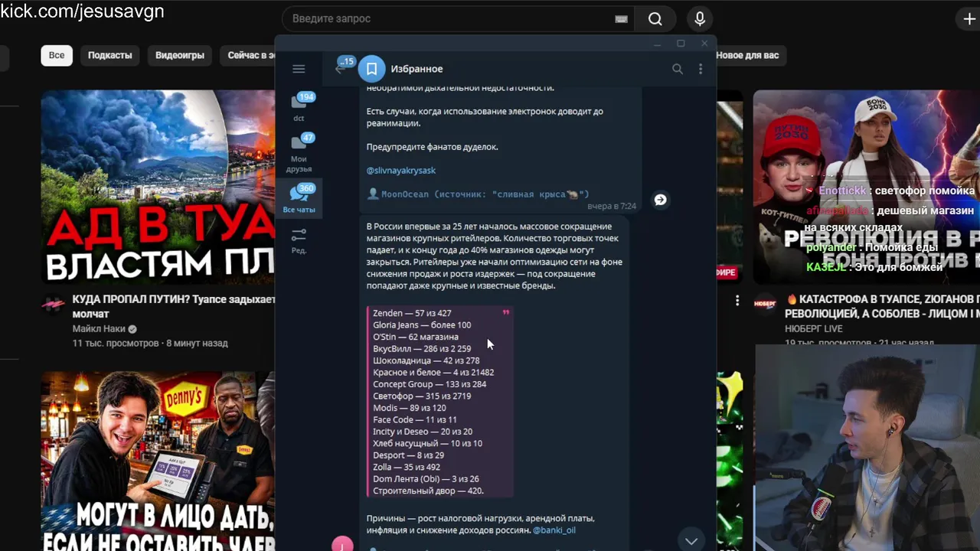Viewport: 980px width, 551px height.
Task: Jump to bottom with the chevron button
Action: [691, 541]
